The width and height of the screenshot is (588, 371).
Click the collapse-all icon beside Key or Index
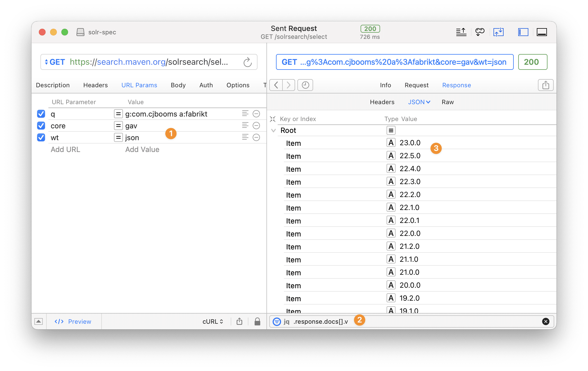(x=272, y=119)
